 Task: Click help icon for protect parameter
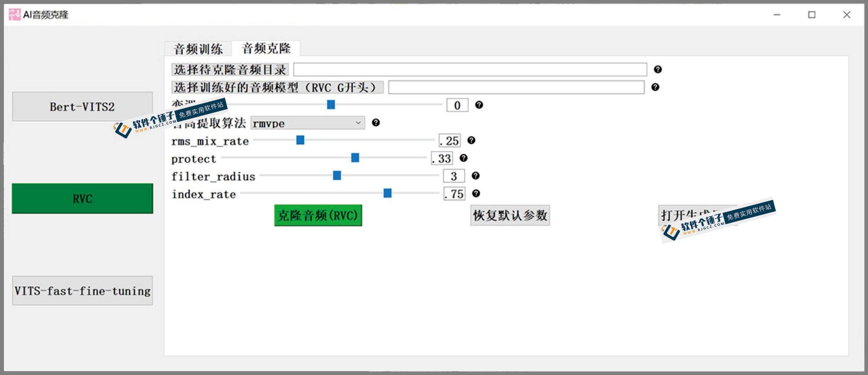click(x=464, y=158)
